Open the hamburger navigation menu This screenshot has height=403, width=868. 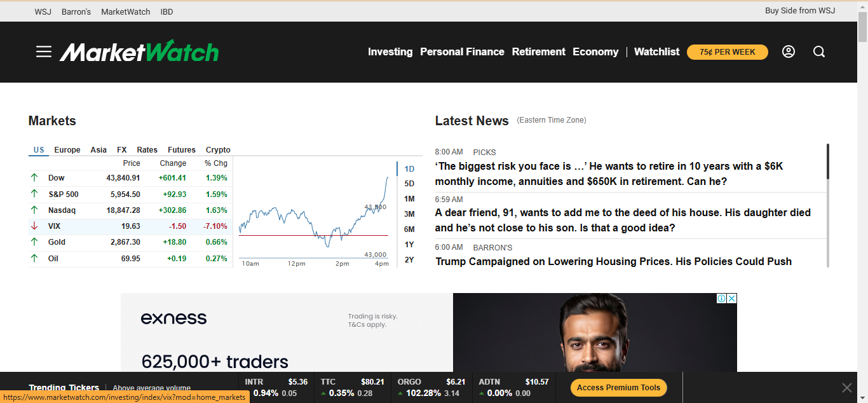(x=44, y=51)
